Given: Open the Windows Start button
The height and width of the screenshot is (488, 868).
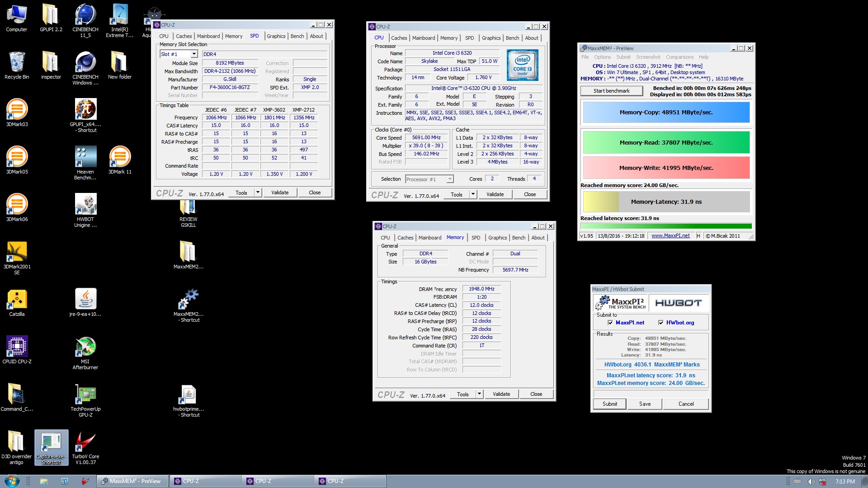Looking at the screenshot, I should click(x=11, y=481).
